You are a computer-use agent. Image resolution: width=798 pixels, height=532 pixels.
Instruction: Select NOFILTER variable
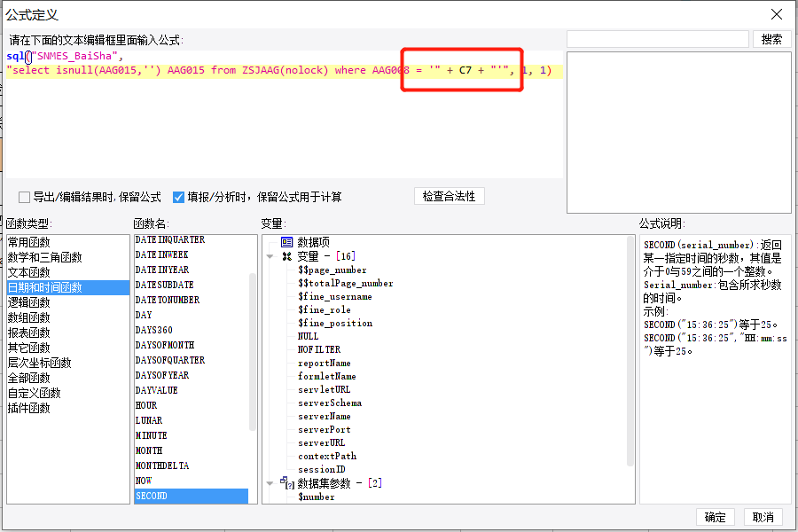click(x=319, y=349)
